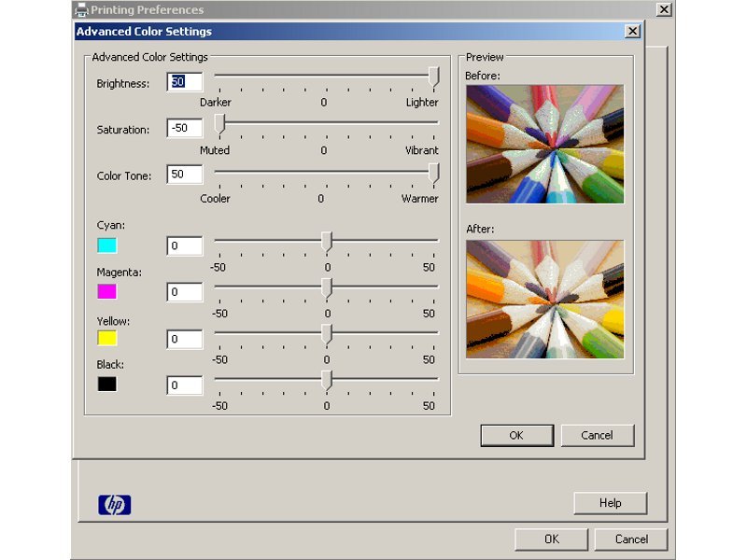Click the Brightness slider thumb

pyautogui.click(x=433, y=77)
